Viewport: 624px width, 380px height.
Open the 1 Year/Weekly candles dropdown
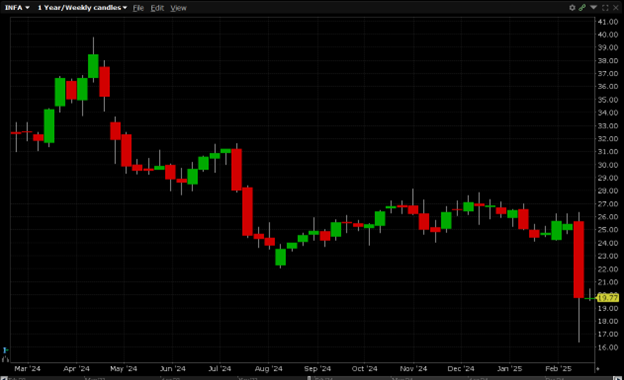pyautogui.click(x=82, y=8)
